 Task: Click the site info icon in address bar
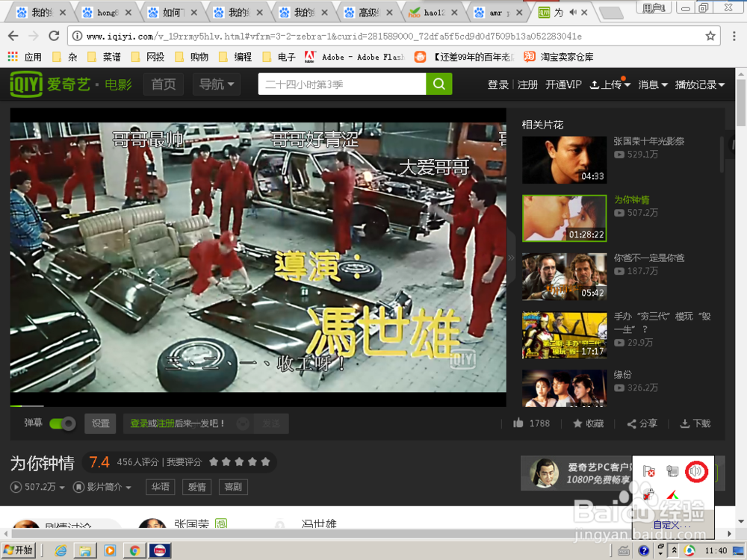coord(77,36)
